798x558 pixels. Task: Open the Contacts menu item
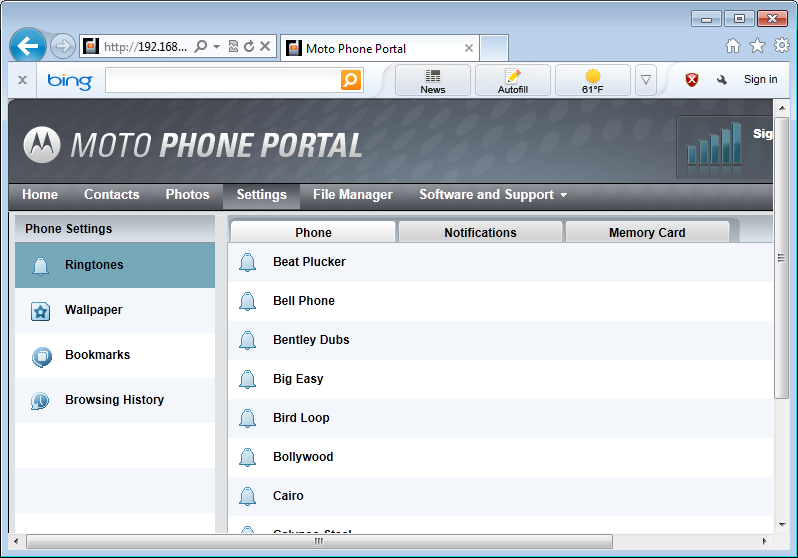(111, 194)
